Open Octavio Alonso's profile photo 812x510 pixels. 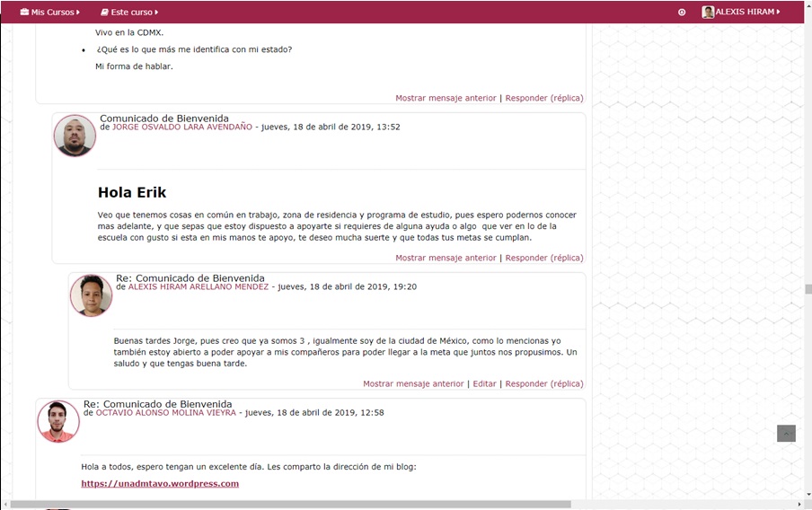tap(58, 421)
